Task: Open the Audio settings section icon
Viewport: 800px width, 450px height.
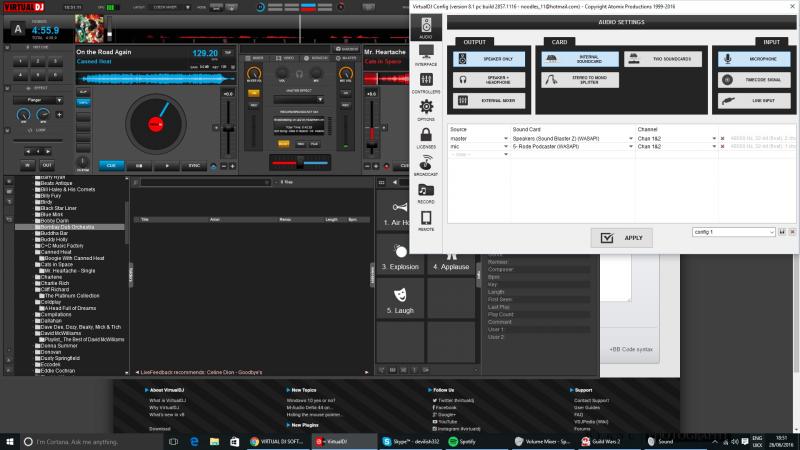Action: tap(426, 27)
